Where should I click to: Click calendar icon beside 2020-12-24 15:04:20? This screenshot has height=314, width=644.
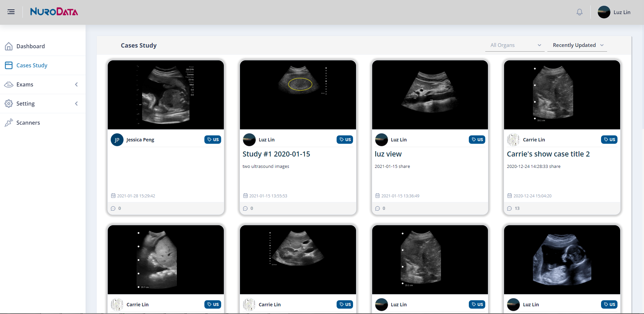(509, 196)
